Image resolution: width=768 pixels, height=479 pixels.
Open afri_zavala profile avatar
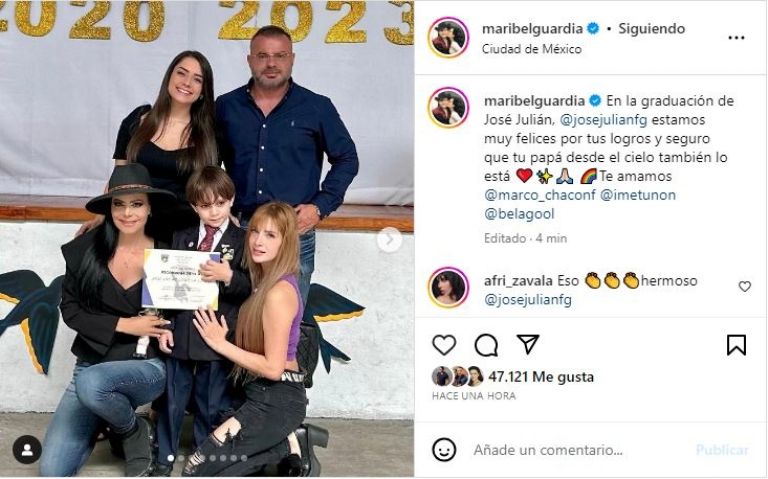click(x=448, y=287)
